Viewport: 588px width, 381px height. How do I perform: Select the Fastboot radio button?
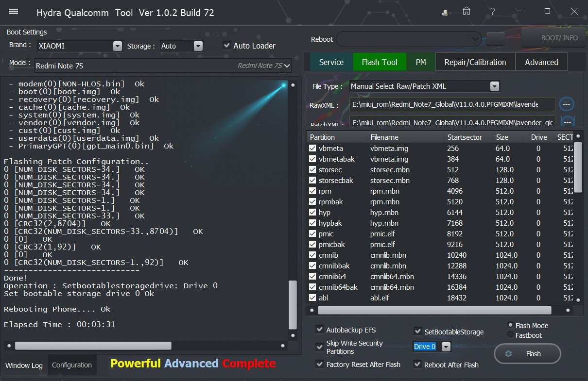[x=510, y=335]
